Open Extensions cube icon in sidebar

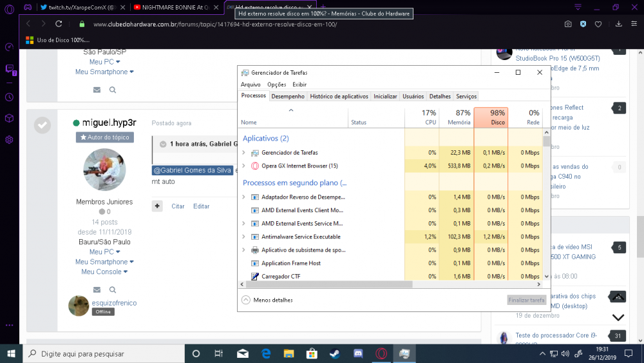point(10,119)
